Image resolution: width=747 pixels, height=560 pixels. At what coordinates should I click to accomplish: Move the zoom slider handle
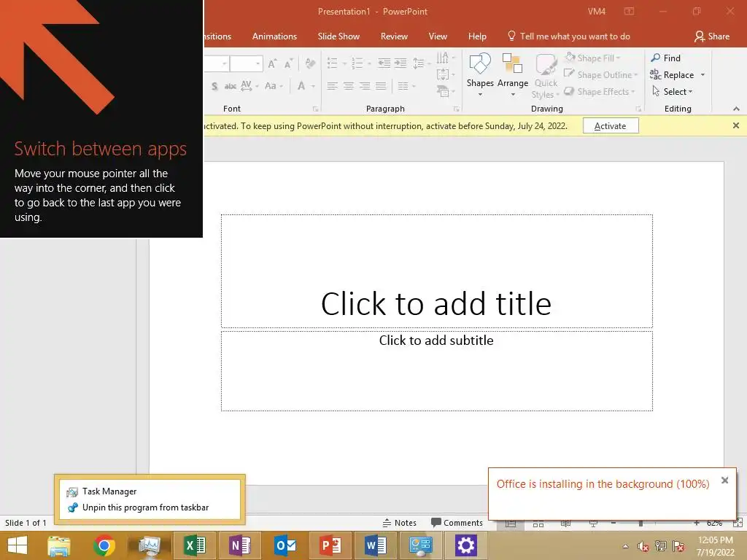pos(640,524)
